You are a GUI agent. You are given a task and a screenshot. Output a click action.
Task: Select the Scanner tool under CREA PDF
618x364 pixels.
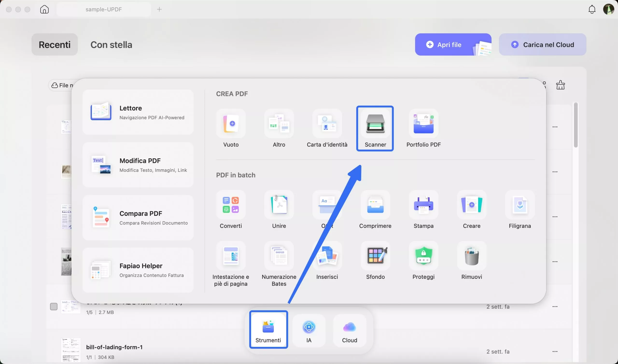click(375, 128)
